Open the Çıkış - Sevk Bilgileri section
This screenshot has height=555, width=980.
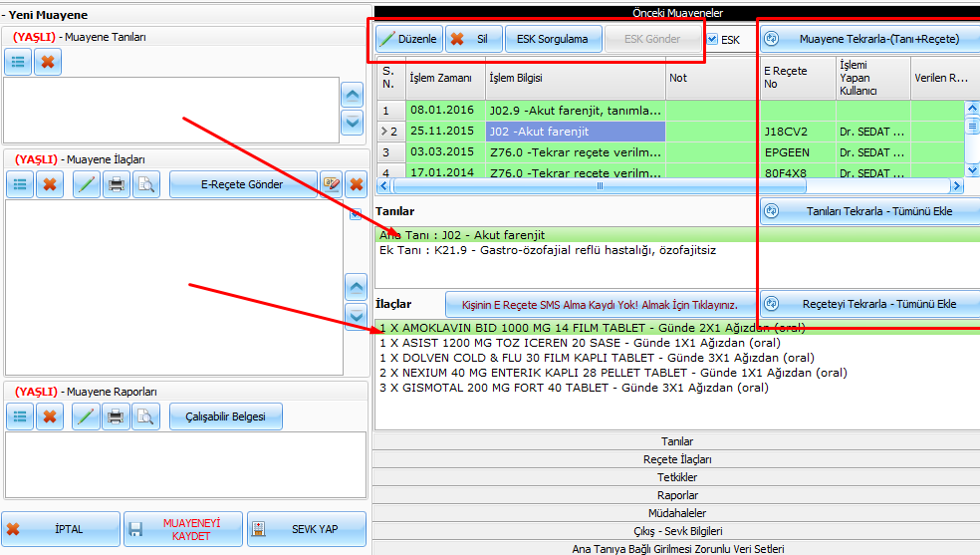point(677,531)
